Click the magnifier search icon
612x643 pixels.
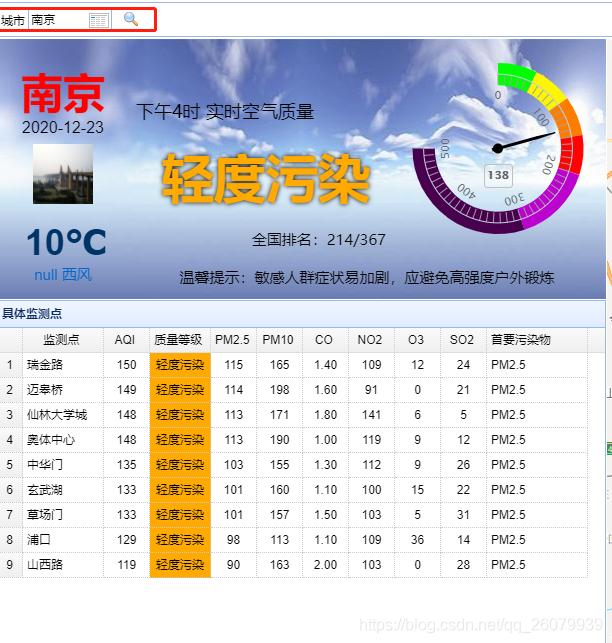tap(131, 19)
